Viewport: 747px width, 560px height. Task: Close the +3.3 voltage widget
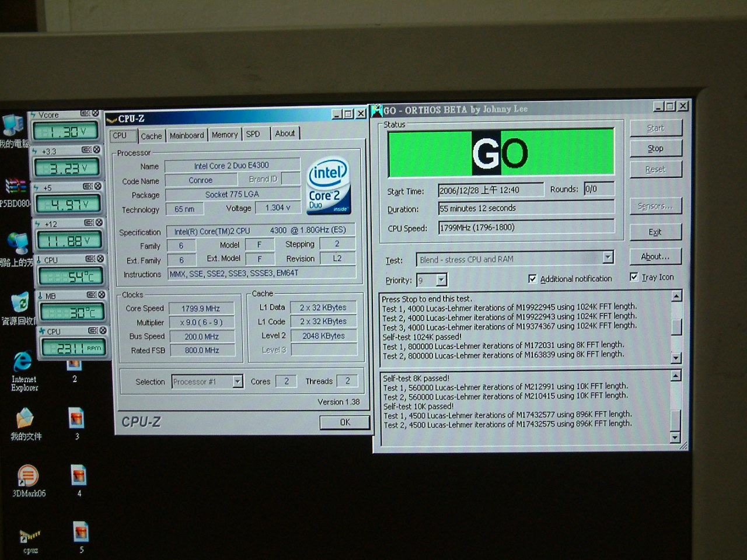tap(96, 150)
